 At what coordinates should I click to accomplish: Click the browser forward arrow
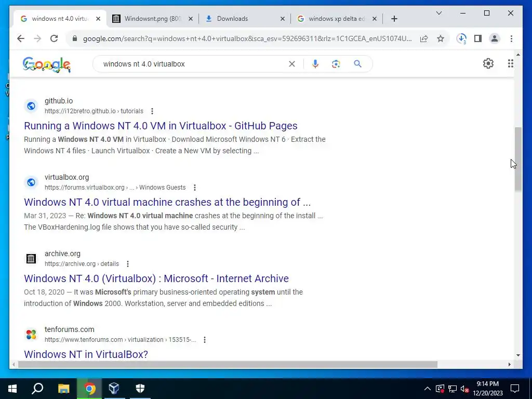(x=37, y=38)
